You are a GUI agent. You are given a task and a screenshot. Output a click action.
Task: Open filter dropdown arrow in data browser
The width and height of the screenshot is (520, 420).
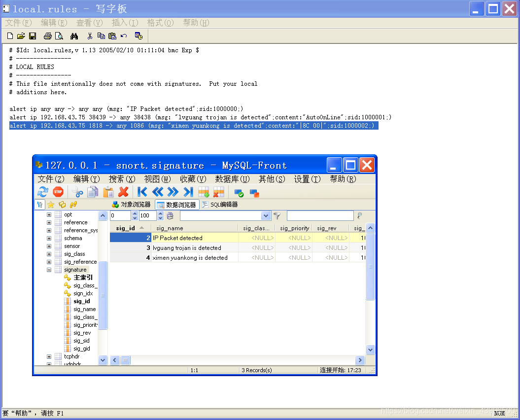266,215
